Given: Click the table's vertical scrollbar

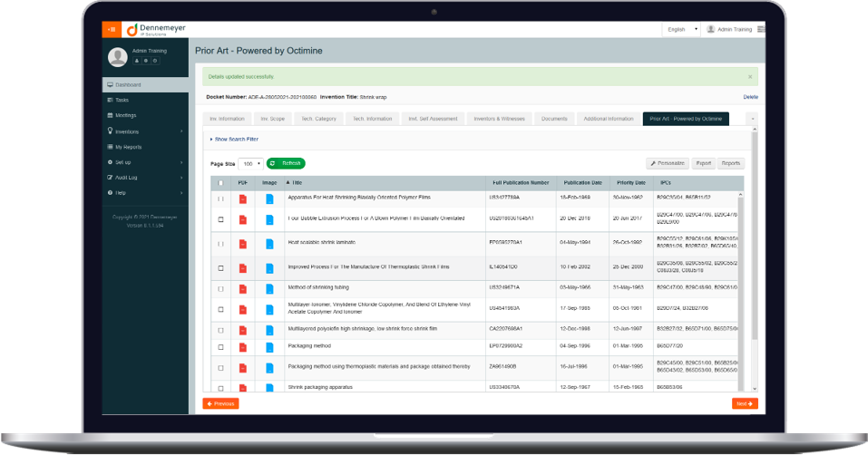Looking at the screenshot, I should [x=741, y=292].
